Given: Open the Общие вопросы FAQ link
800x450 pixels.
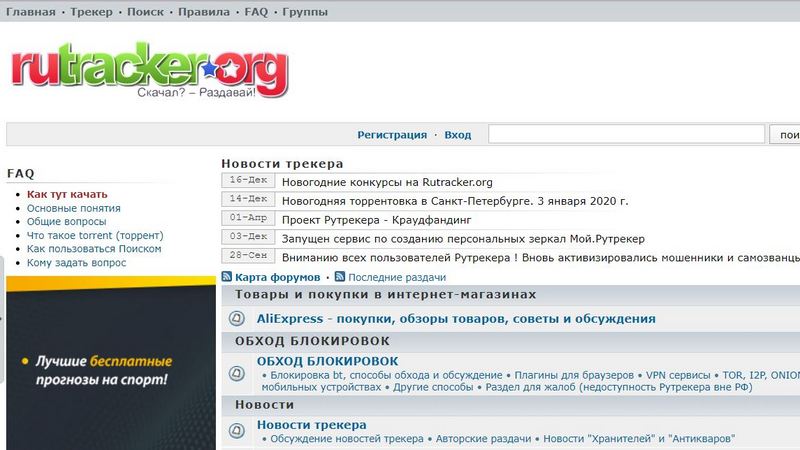Looking at the screenshot, I should (x=67, y=221).
